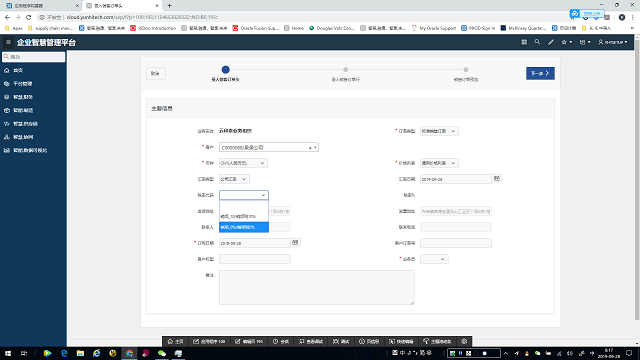Click the 联系电话 contact phone field
This screenshot has width=640, height=360.
click(456, 227)
